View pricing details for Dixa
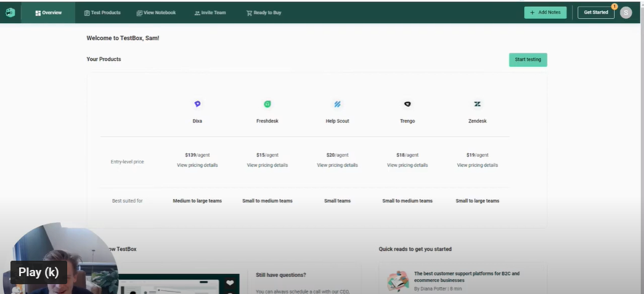The image size is (644, 294). pos(197,165)
